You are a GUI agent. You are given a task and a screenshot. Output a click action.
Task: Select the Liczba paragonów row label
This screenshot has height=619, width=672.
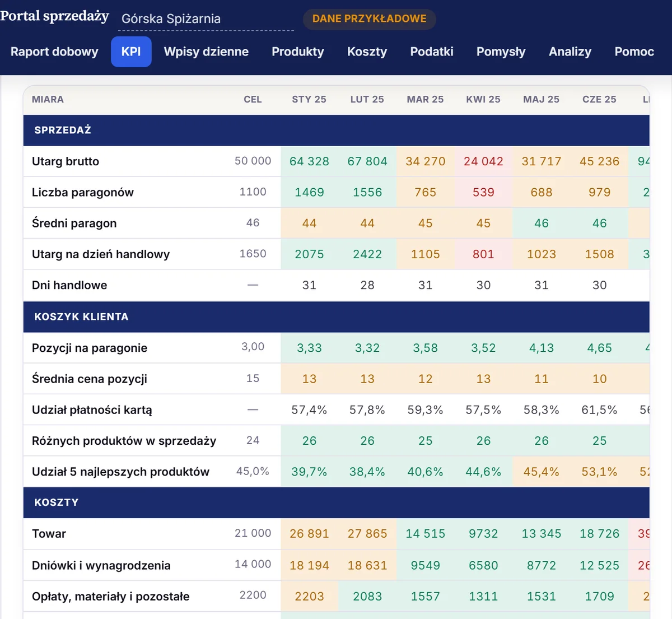coord(83,192)
